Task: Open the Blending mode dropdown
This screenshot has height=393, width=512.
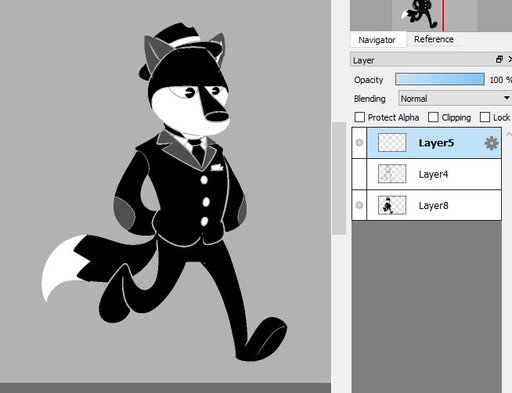Action: pos(455,98)
